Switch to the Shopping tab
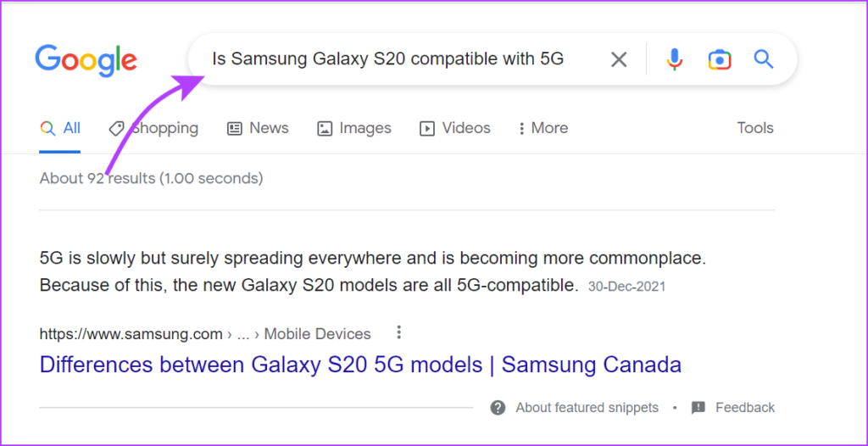Image resolution: width=868 pixels, height=446 pixels. point(153,129)
